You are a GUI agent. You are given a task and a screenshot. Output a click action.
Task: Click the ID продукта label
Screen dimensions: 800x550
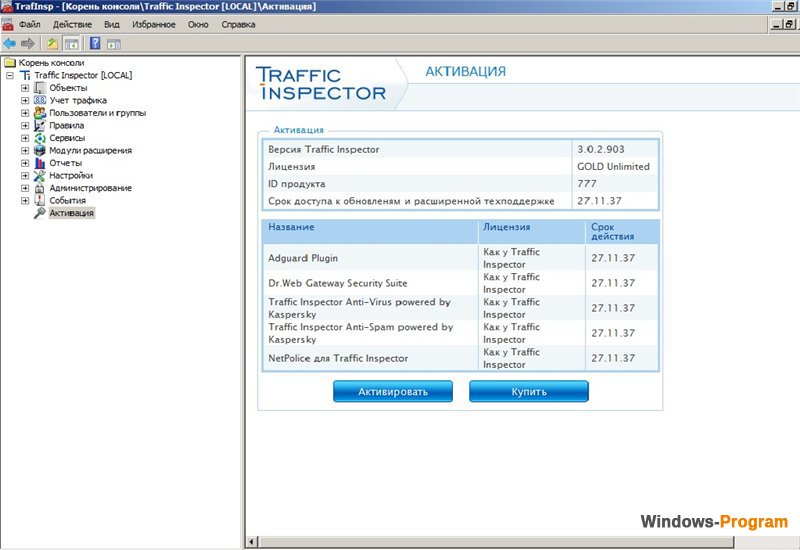(x=297, y=184)
